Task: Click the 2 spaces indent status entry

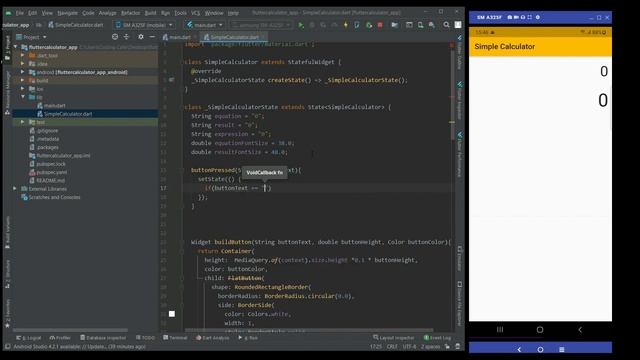Action: 430,347
